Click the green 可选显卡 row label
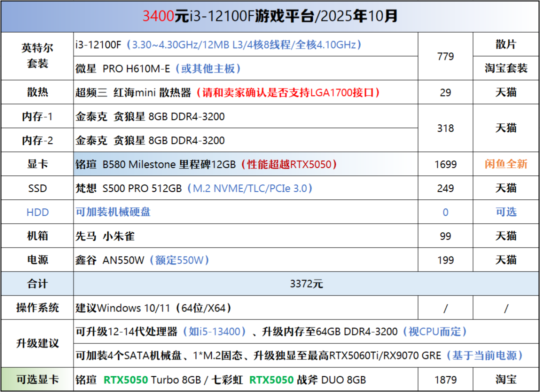 tap(37, 380)
